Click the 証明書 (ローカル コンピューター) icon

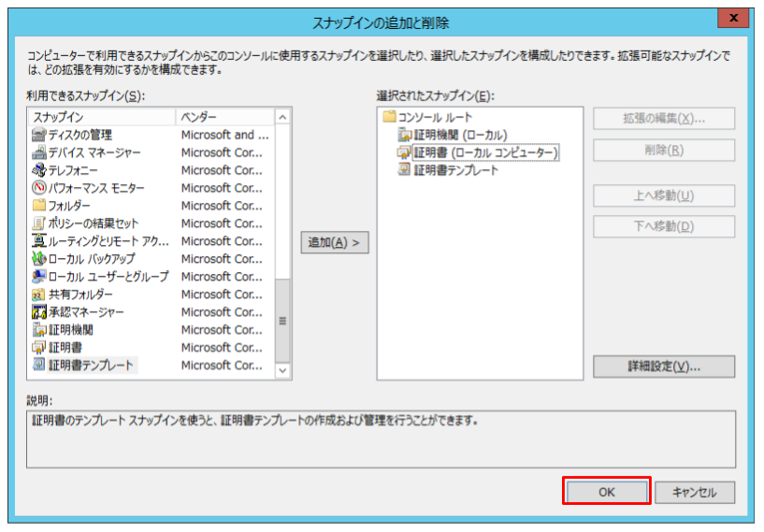[405, 152]
